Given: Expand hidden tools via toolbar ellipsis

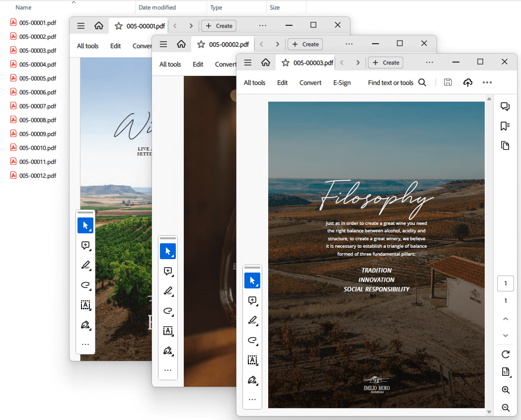Looking at the screenshot, I should (x=252, y=399).
